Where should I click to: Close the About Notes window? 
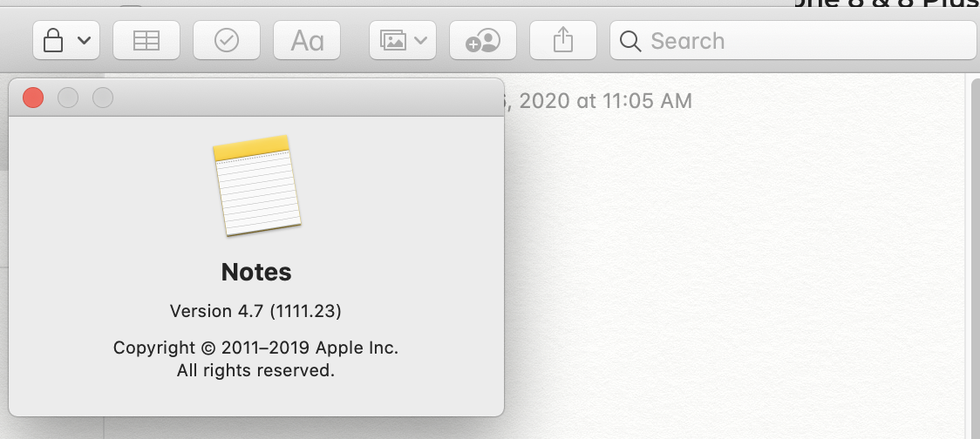33,98
